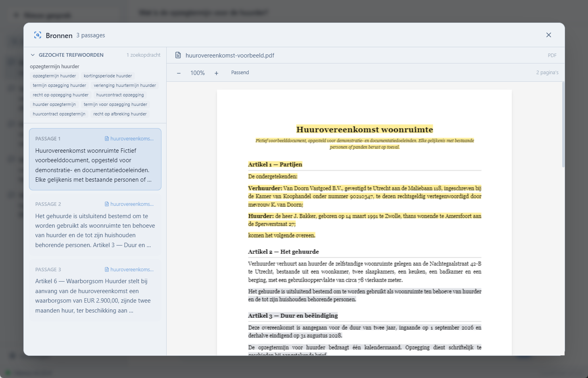Click the file link in Passage 1
588x378 pixels.
click(129, 139)
